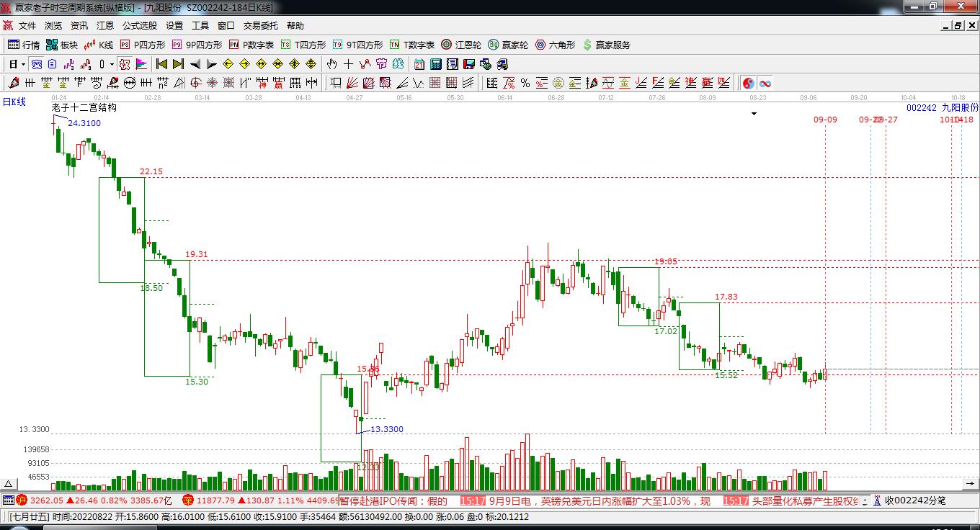Select the pencil drawing tool
The image size is (980, 530).
[x=12, y=83]
